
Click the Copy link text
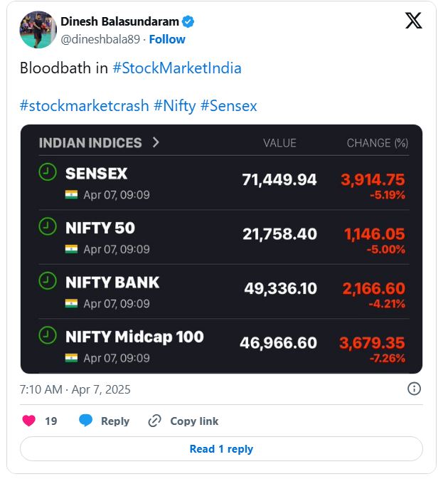coord(194,421)
